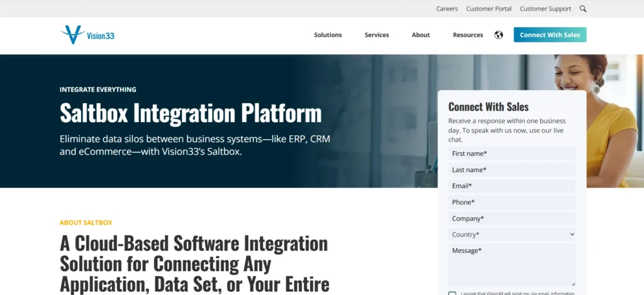644x295 pixels.
Task: Focus the Company field
Action: [512, 219]
